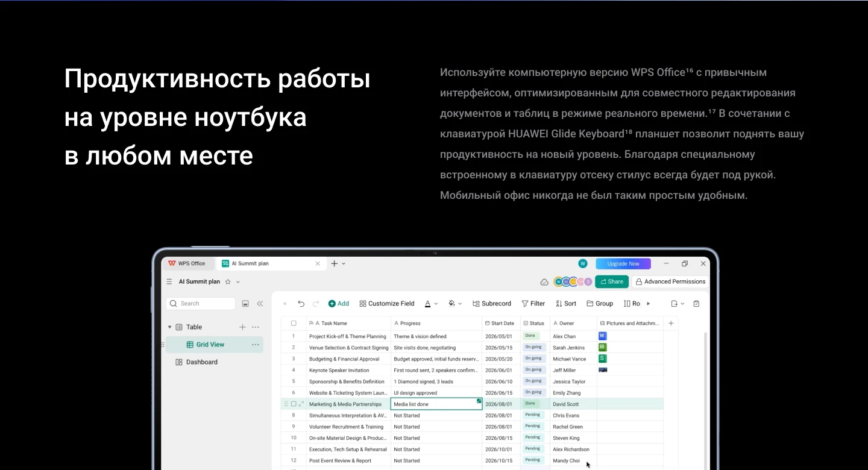Open a new tab with the plus button
868x470 pixels.
tap(334, 263)
